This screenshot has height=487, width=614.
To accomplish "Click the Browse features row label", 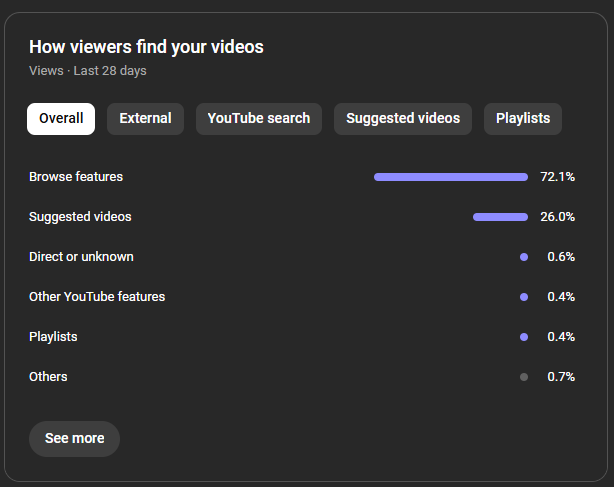I will tap(76, 177).
